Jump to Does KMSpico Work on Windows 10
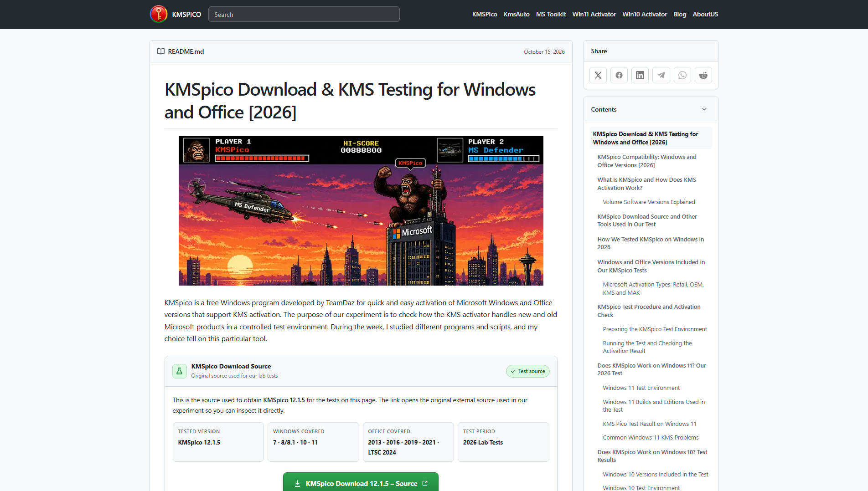Screen dimensions: 868x491 pos(652,456)
